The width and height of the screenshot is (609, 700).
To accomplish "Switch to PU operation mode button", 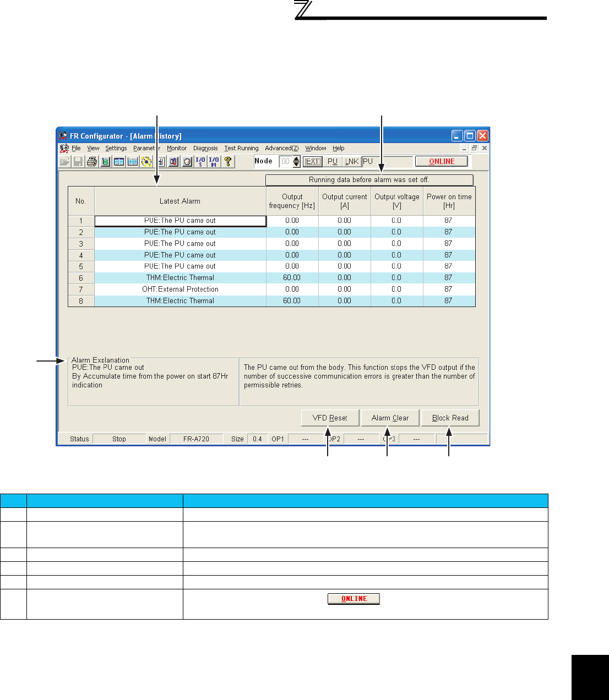I will pyautogui.click(x=333, y=161).
